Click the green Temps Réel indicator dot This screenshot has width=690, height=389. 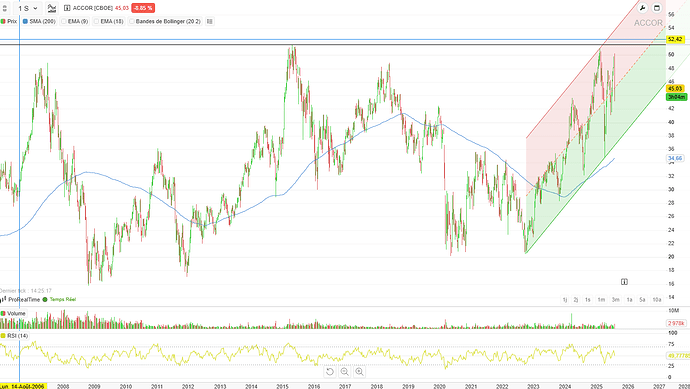click(45, 299)
